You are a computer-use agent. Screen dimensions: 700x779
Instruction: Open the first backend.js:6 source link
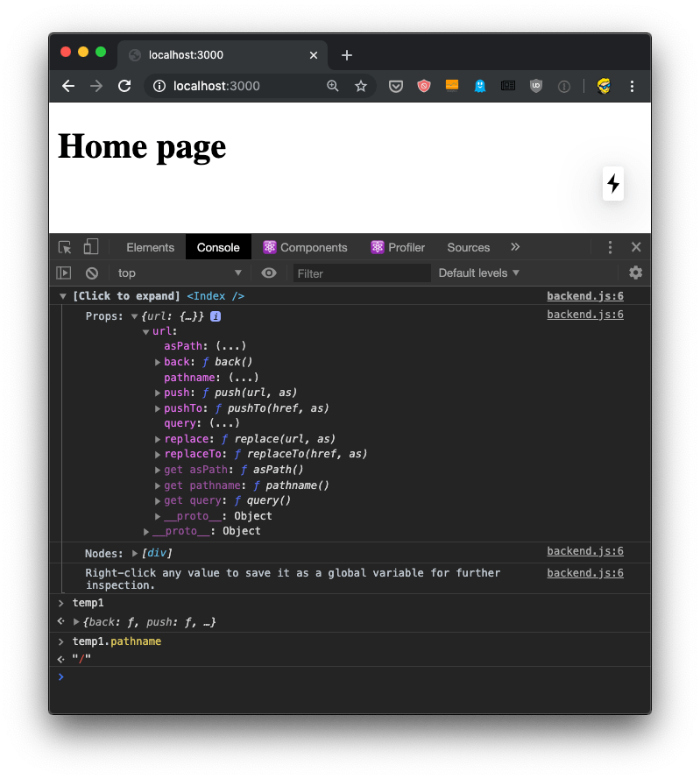click(x=584, y=296)
